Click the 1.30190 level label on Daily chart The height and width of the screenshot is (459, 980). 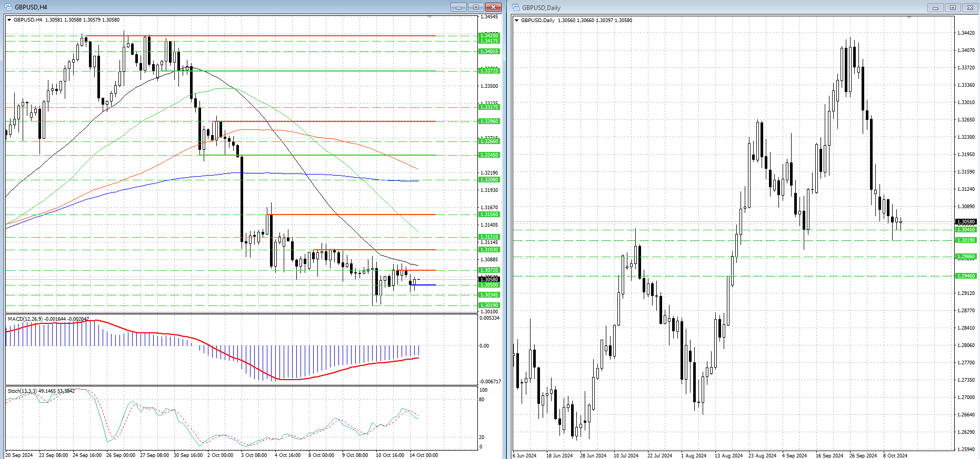pos(966,240)
